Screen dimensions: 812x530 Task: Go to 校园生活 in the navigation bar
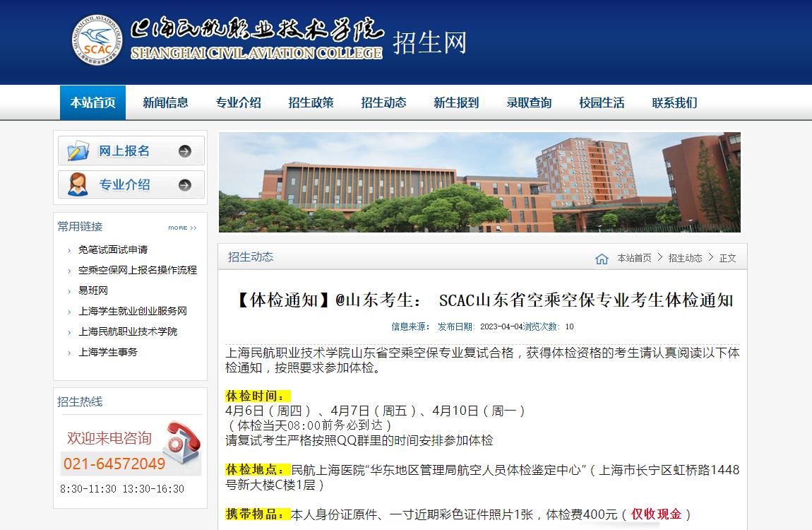pyautogui.click(x=602, y=102)
